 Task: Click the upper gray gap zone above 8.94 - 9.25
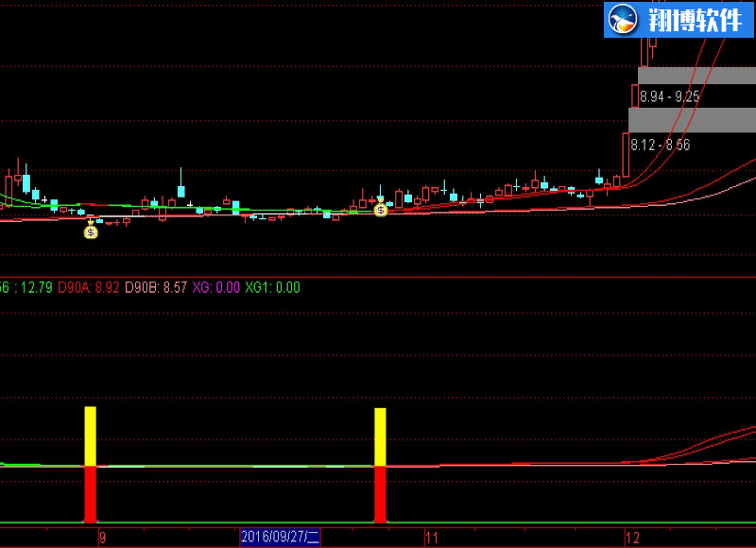click(696, 76)
